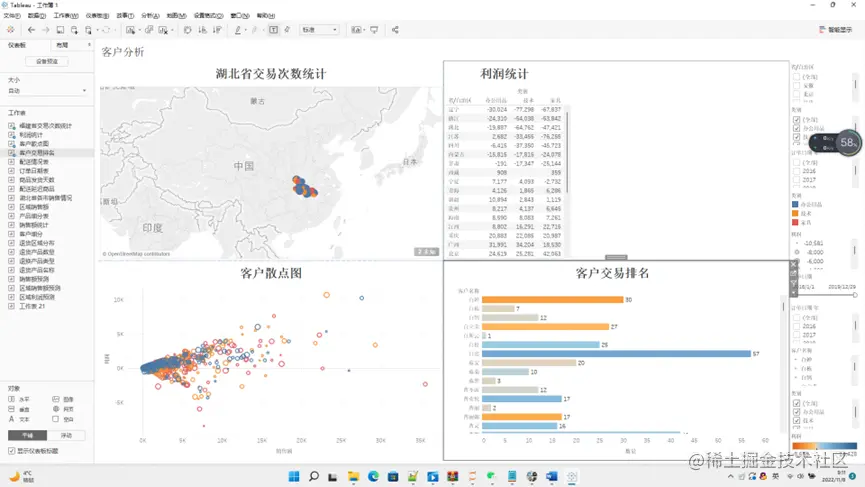Viewport: 865px width, 487px height.
Task: Click the sort descending icon in the toolbar
Action: point(217,30)
